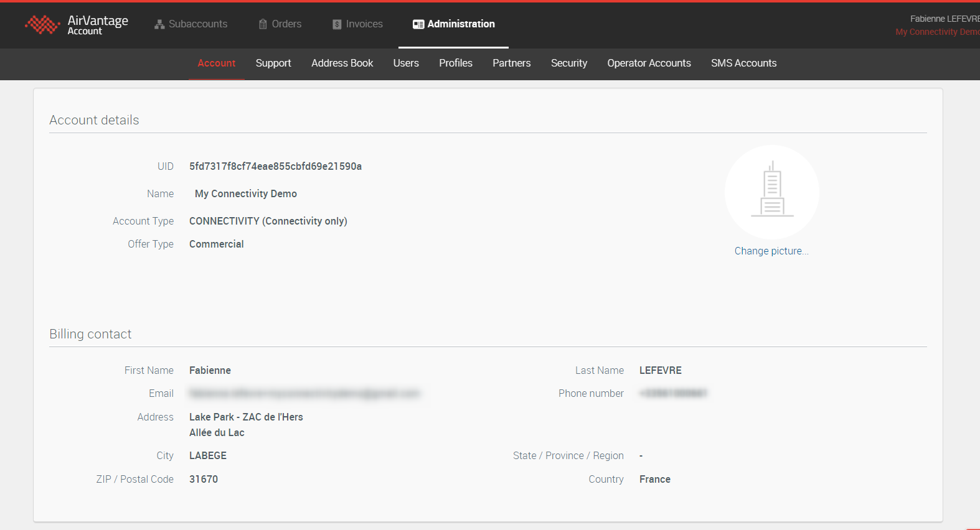Select the Account sub-tab
This screenshot has width=980, height=530.
(x=216, y=63)
